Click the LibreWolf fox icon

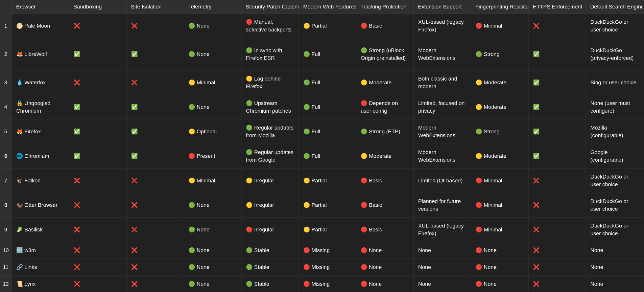pos(20,54)
